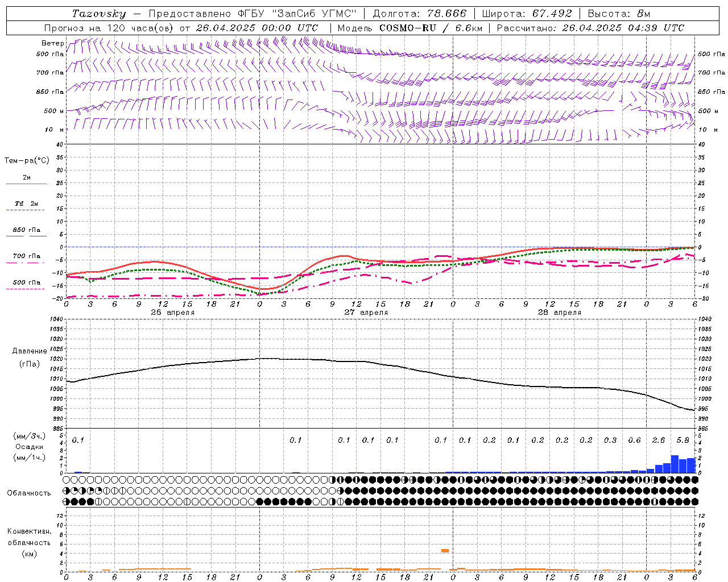Image resolution: width=728 pixels, height=582 pixels.
Task: Select the 26 апреля date label
Action: 172,313
